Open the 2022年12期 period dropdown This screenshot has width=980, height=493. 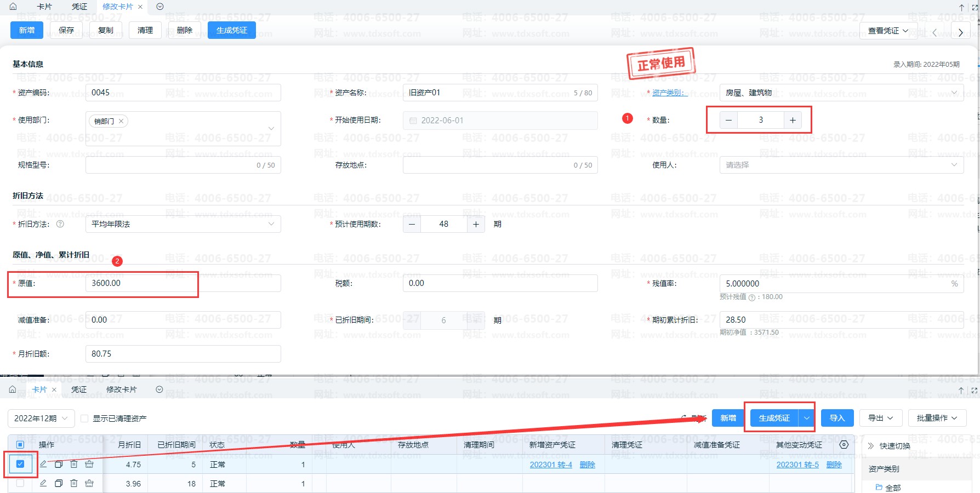coord(41,419)
